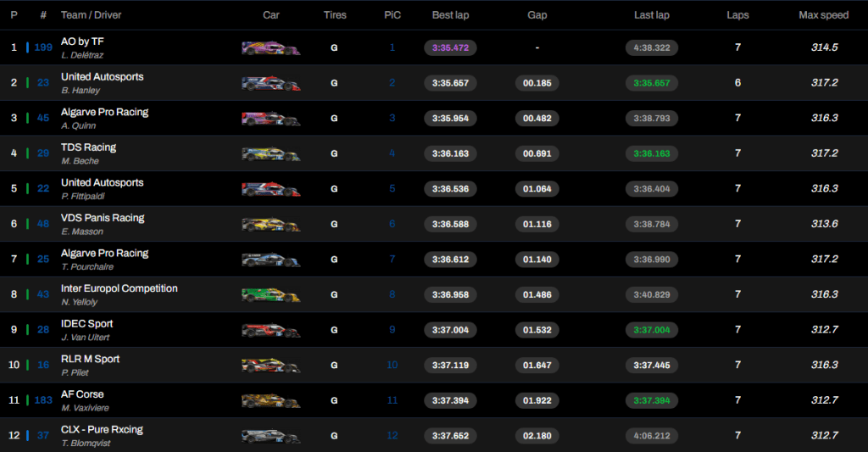Click the purple best lap 3:35.472
868x452 pixels.
pos(450,47)
